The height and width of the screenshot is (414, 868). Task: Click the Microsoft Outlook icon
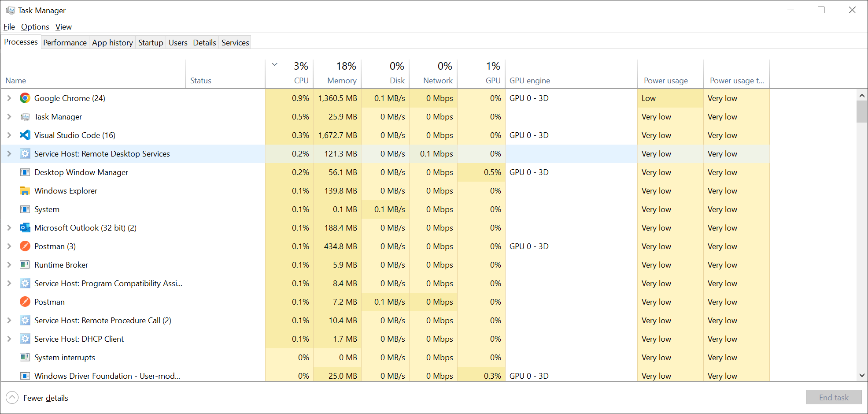click(x=25, y=228)
